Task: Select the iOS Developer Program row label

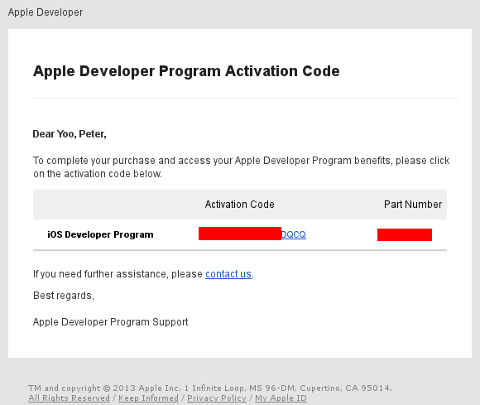Action: [100, 235]
